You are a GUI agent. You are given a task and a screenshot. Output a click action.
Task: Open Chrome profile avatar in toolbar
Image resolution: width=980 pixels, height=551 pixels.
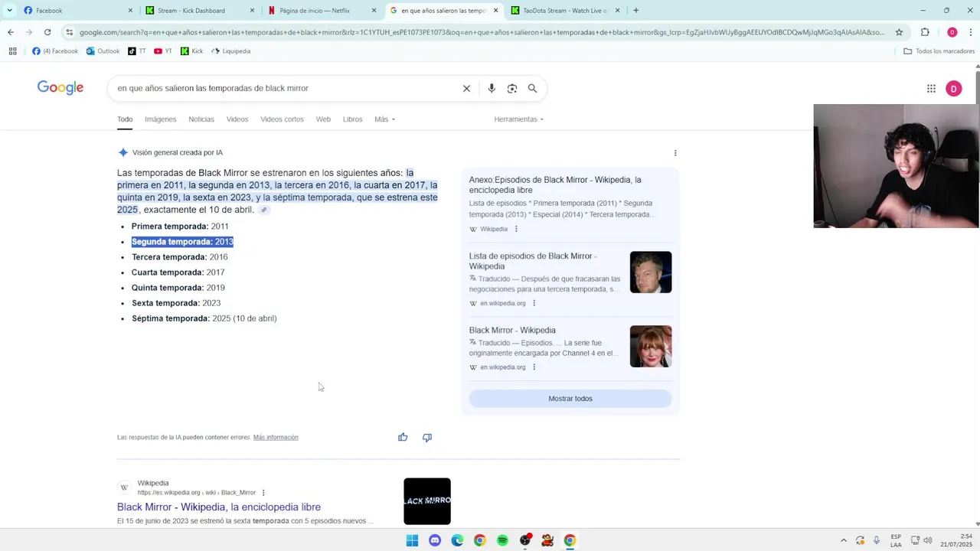click(952, 32)
